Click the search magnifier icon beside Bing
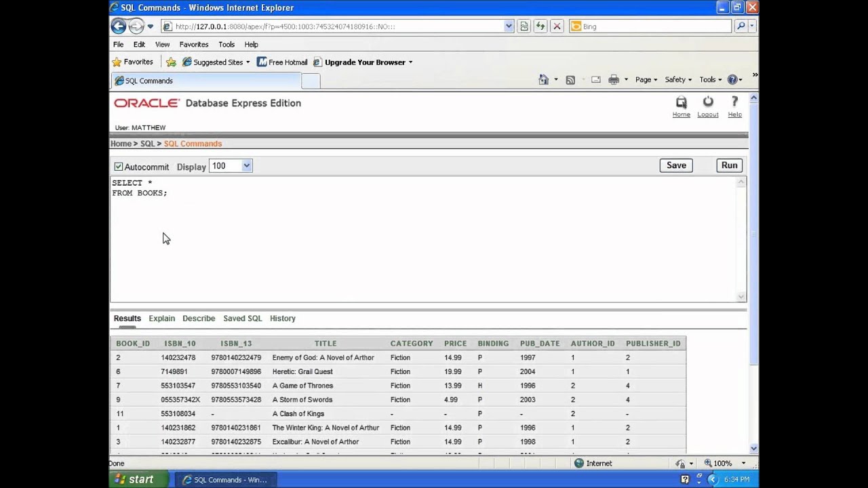Image resolution: width=868 pixels, height=488 pixels. point(741,26)
